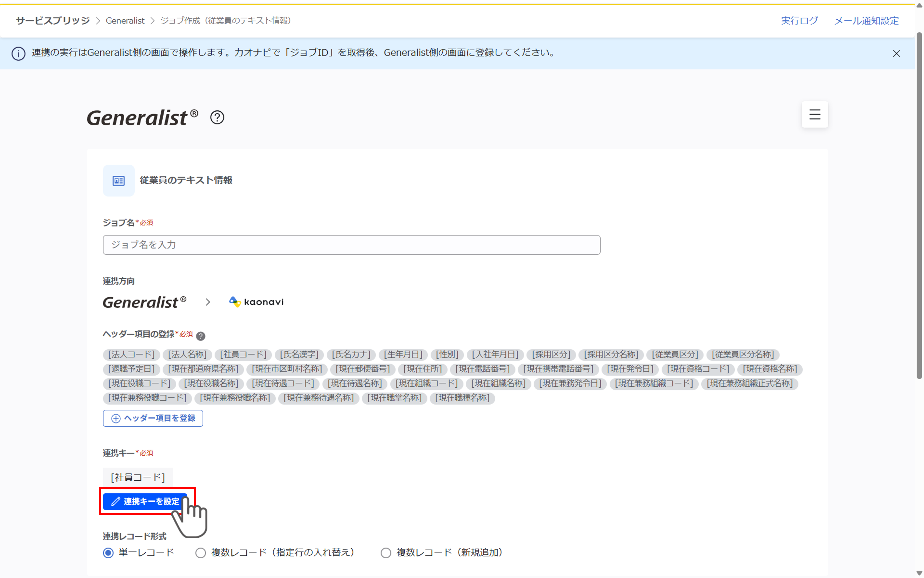Viewport: 924px width, 578px height.
Task: Click the [現在兼務発令日] header tag
Action: [570, 384]
